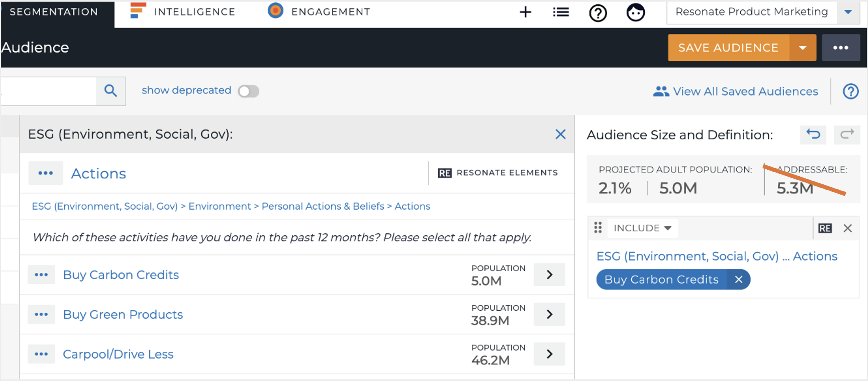Open the Resonate Product Marketing account dropdown

click(848, 12)
